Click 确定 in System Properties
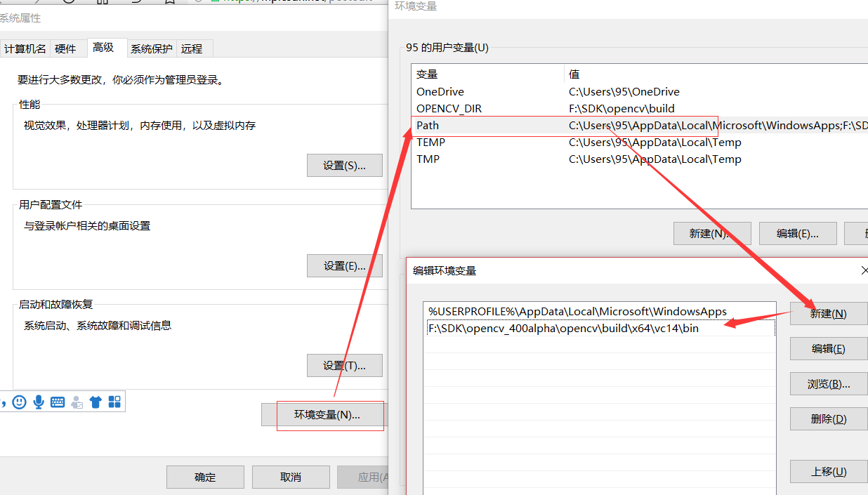 (205, 477)
